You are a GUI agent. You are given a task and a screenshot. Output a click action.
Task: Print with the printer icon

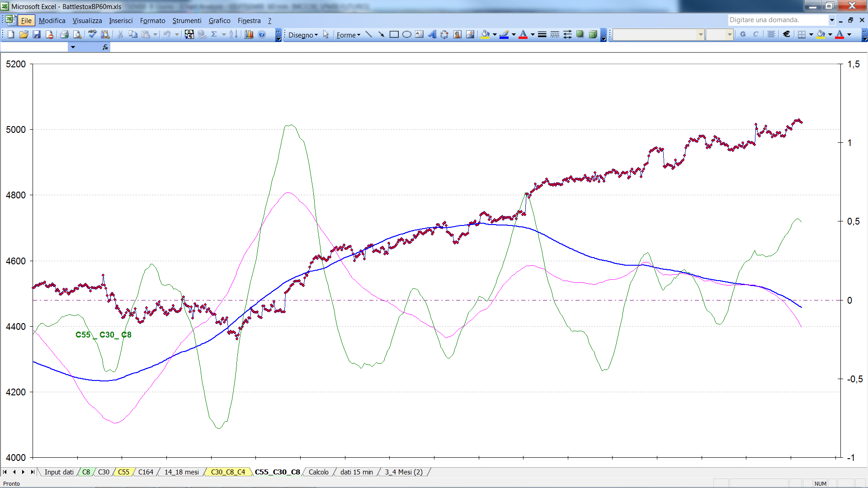tap(65, 34)
